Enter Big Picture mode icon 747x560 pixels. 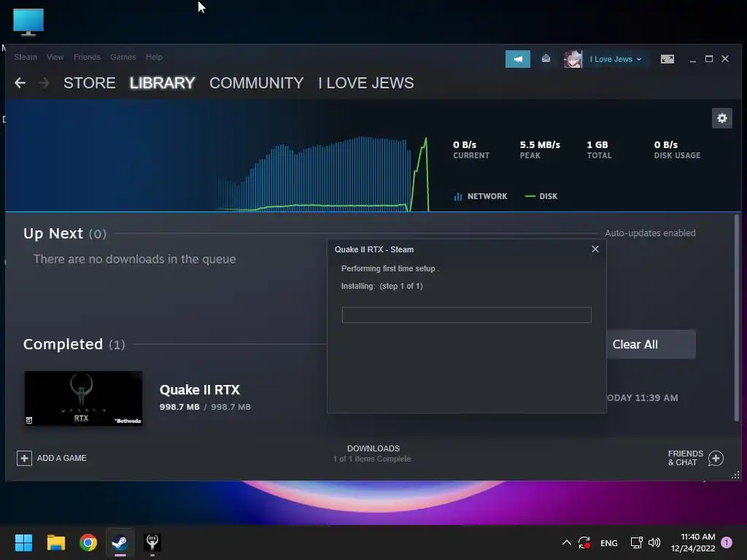click(x=667, y=59)
